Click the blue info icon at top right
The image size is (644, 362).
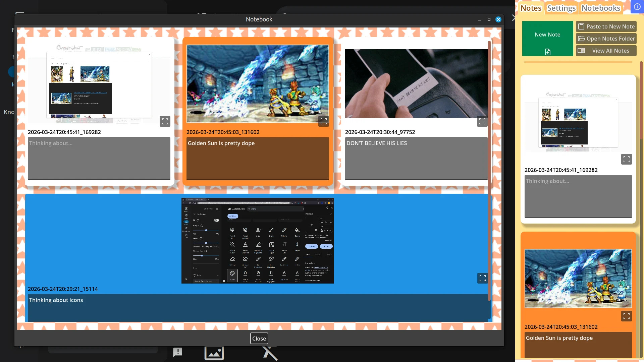click(637, 7)
